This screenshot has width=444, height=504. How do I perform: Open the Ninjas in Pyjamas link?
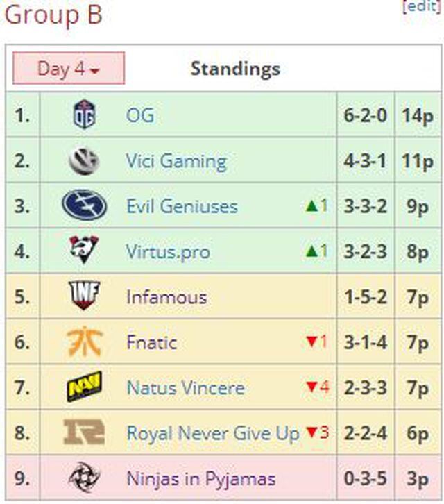[x=201, y=478]
